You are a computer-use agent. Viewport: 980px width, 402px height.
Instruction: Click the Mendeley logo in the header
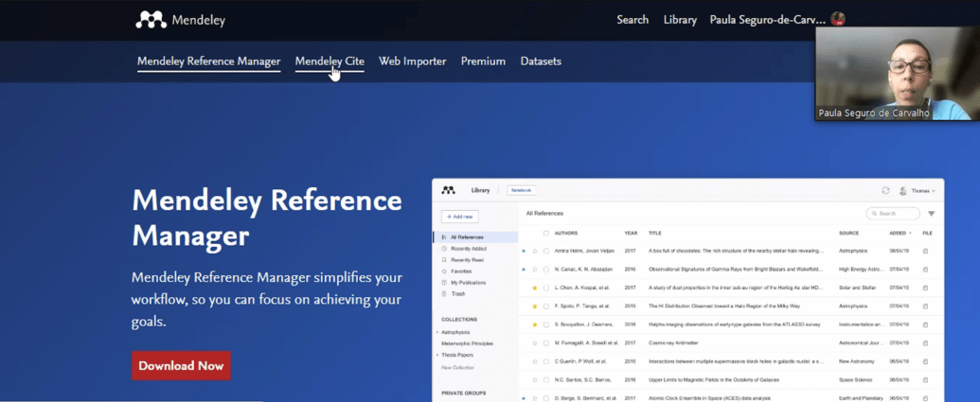coord(180,20)
